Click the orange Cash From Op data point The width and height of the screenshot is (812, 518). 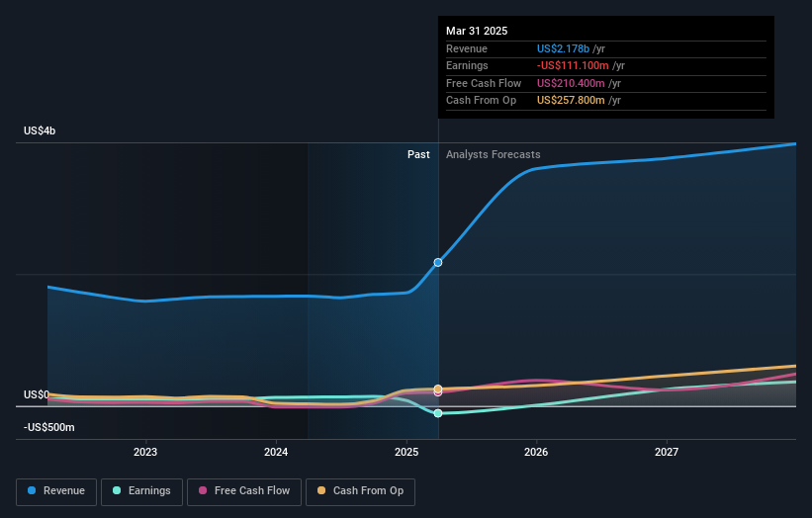(x=438, y=388)
